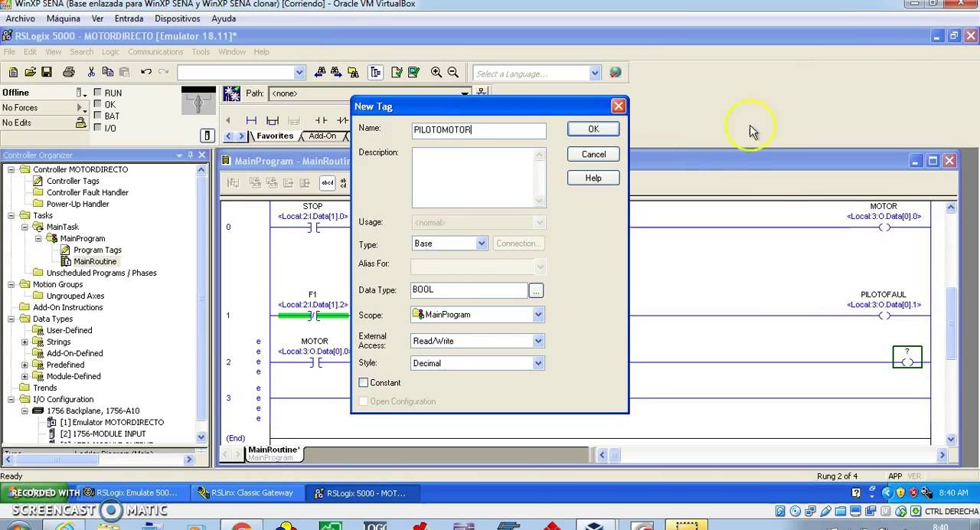Switch to RSLinx Classic Gateway in taskbar
Viewport: 980px width, 530px height.
[247, 492]
